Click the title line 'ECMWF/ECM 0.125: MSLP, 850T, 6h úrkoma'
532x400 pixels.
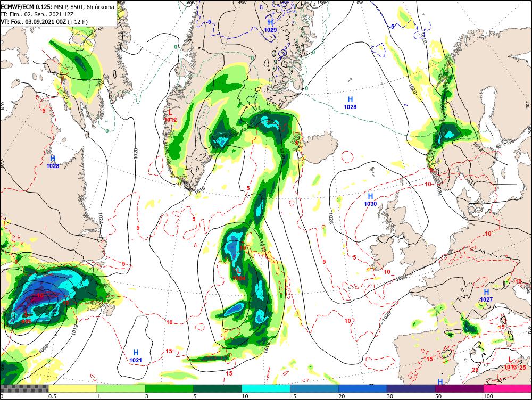57,6
